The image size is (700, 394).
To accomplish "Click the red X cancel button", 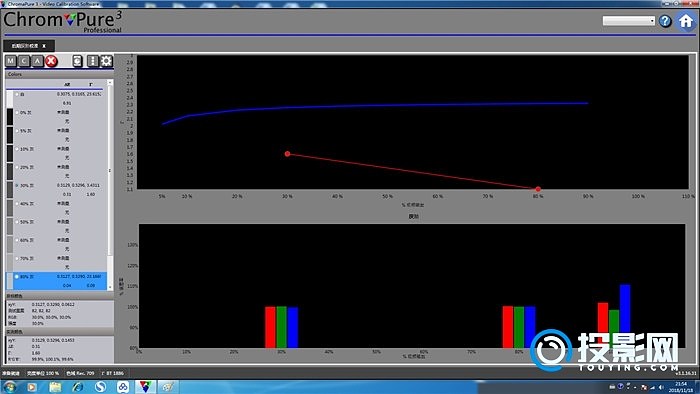I will 51,61.
